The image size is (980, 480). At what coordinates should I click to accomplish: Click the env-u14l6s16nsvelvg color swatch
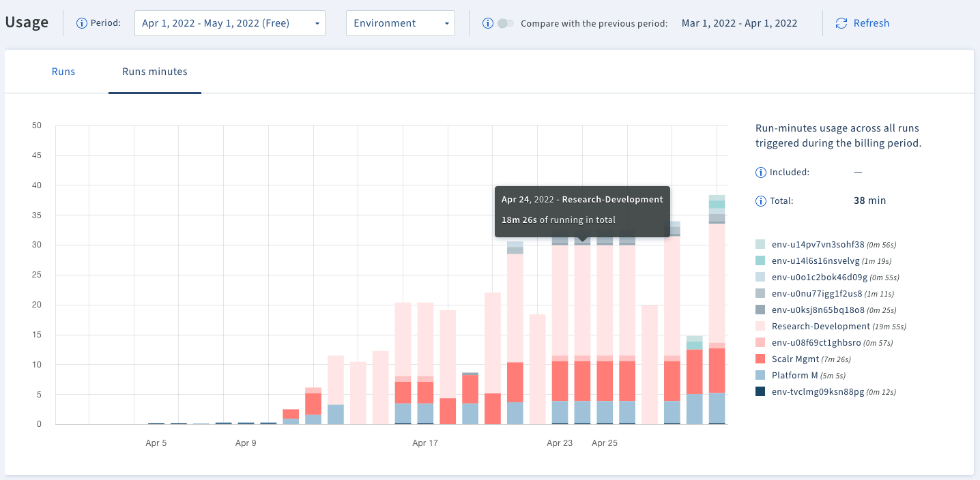(x=761, y=260)
